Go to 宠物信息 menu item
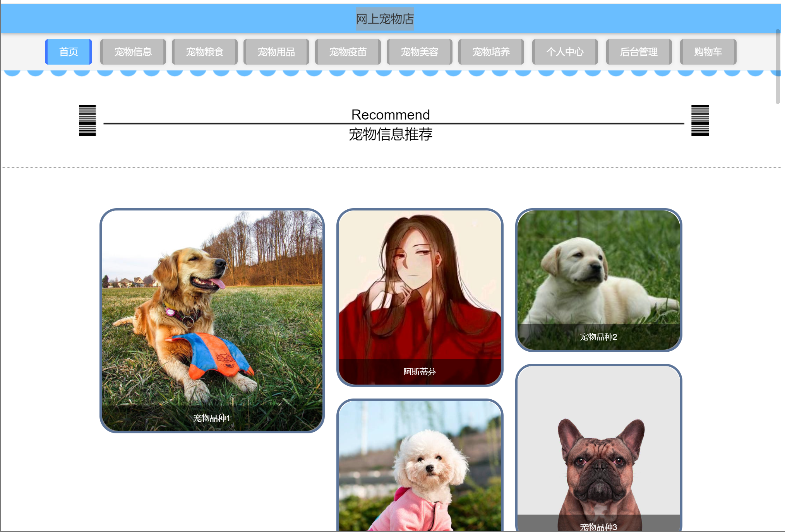Viewport: 785px width, 532px height. [133, 52]
